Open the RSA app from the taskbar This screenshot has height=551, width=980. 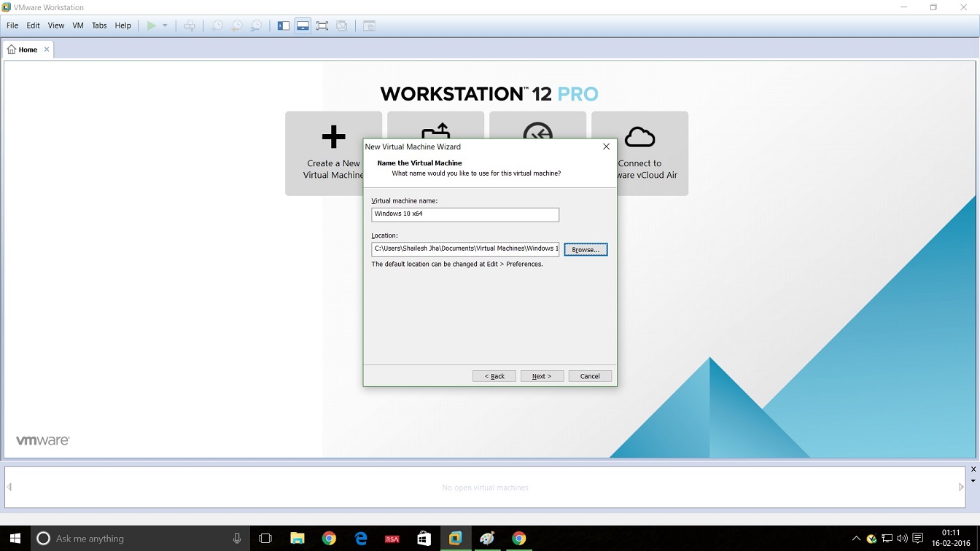point(392,539)
